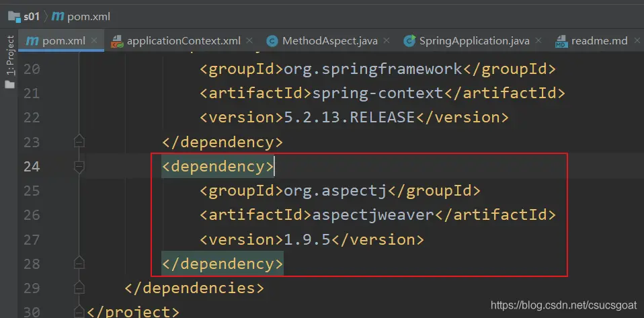Screen dimensions: 644x318
Task: Click line number 20 in gutter
Action: [x=32, y=69]
